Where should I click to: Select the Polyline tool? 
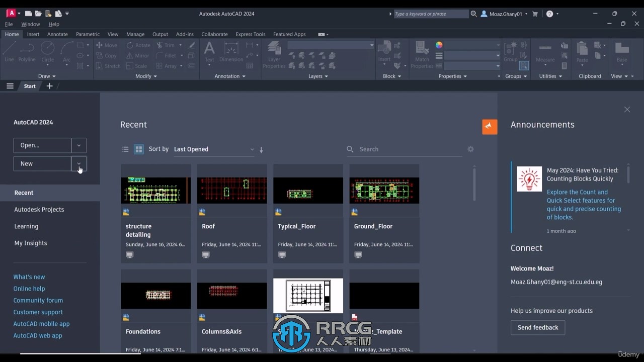[27, 52]
